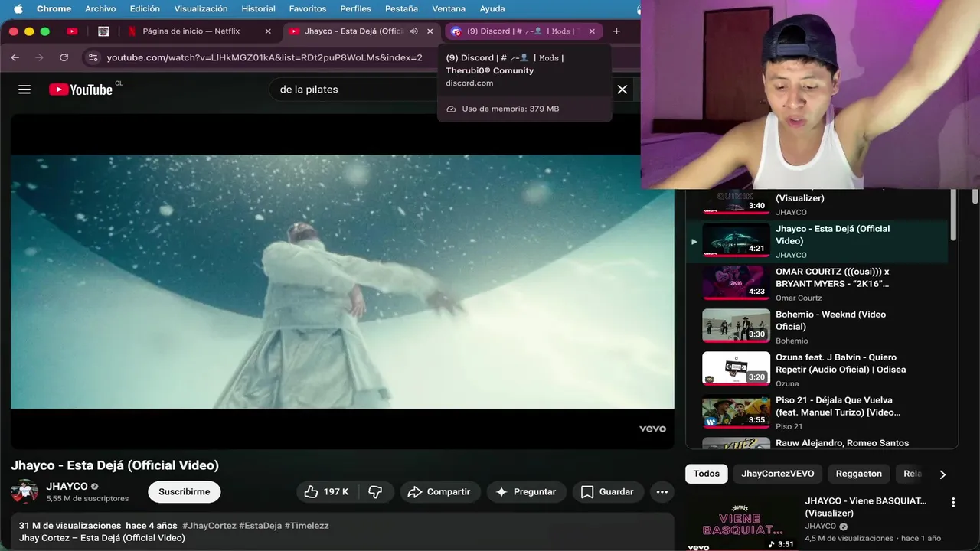
Task: Play Bohemio - Weeknd from the playlist
Action: (816, 327)
